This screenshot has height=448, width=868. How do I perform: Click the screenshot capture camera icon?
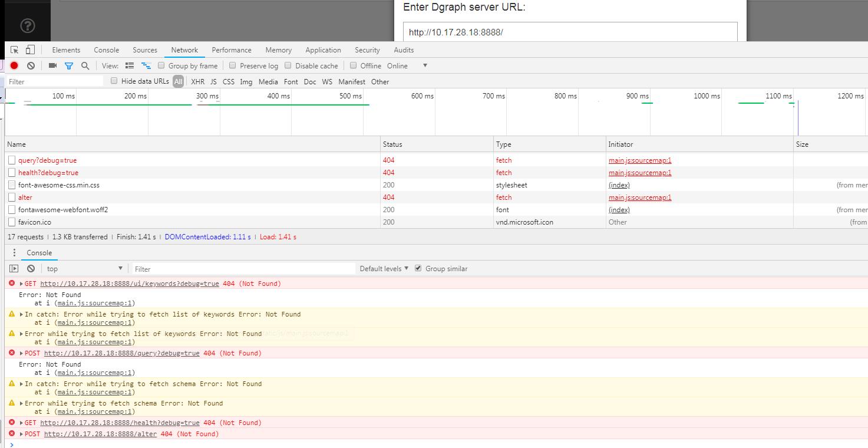52,65
